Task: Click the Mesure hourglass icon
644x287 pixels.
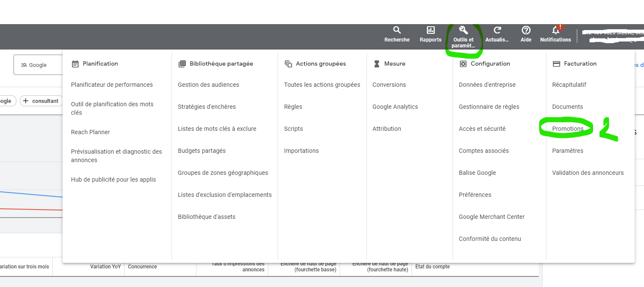Action: coord(377,64)
